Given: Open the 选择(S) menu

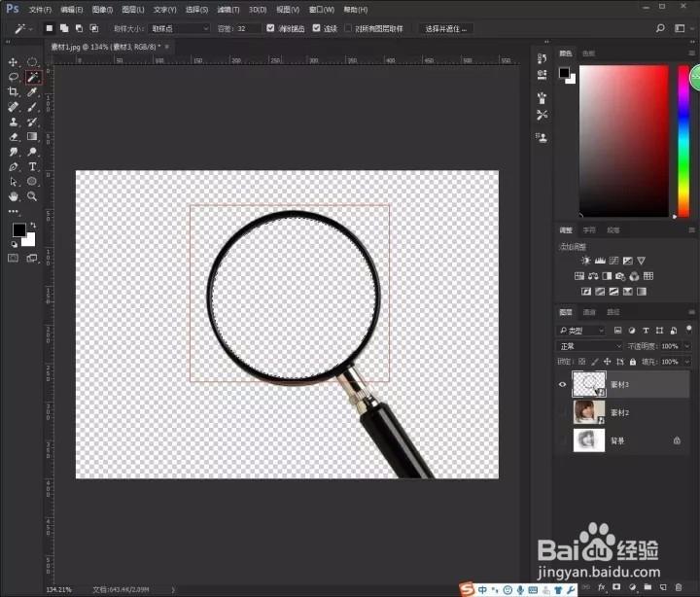Looking at the screenshot, I should point(196,10).
